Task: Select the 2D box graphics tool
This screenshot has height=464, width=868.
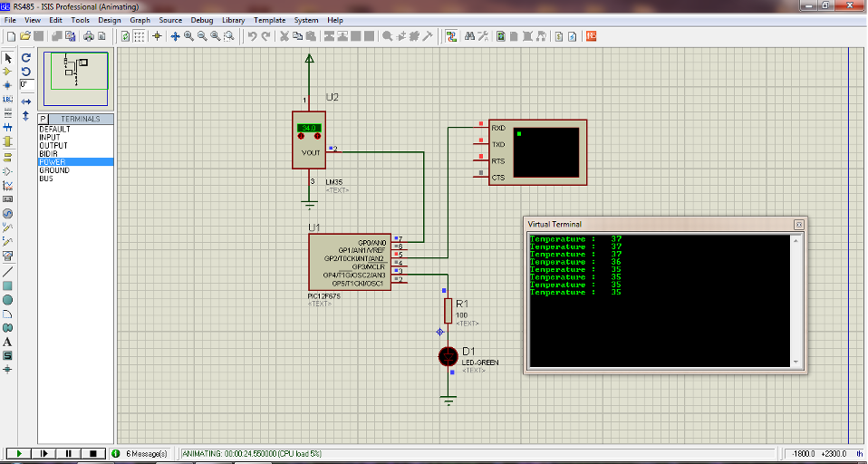Action: pos(8,285)
